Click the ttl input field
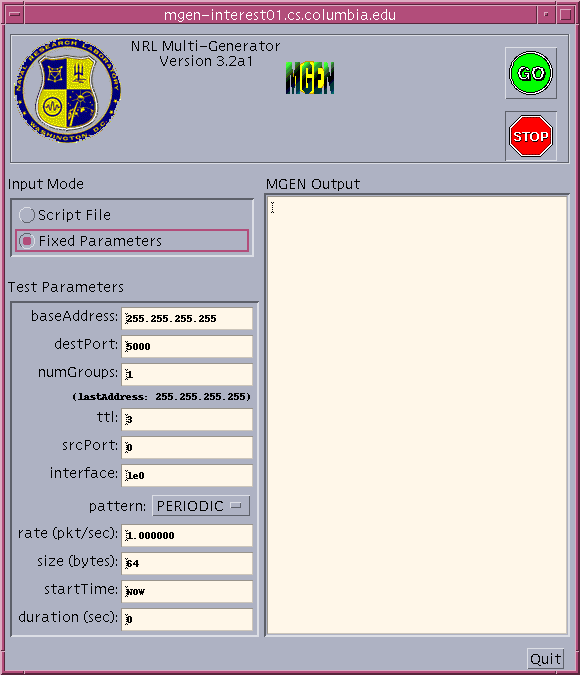580x675 pixels. (187, 419)
